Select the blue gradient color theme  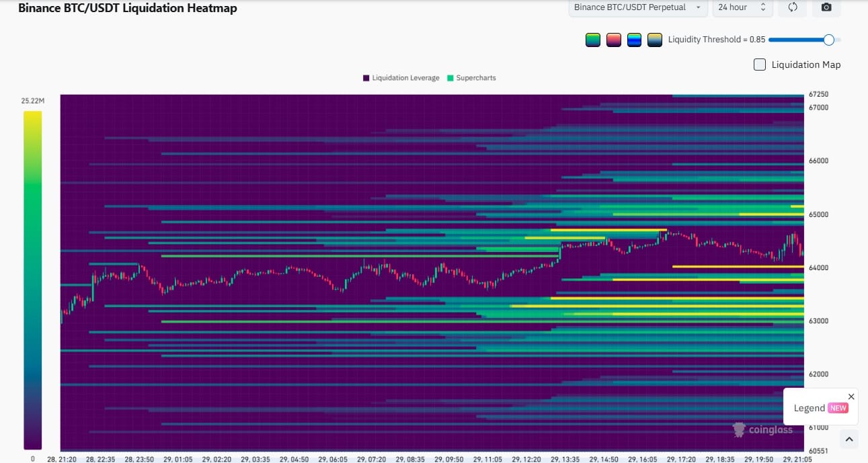tap(633, 40)
